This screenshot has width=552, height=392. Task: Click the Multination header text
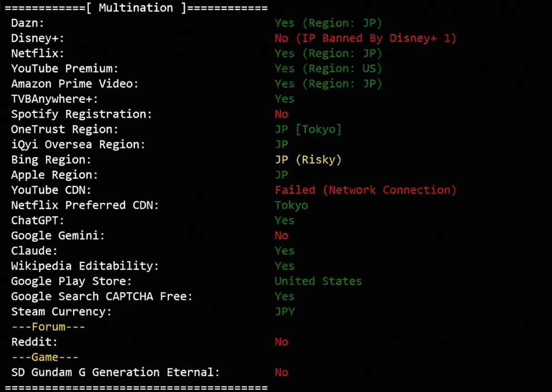pyautogui.click(x=136, y=8)
